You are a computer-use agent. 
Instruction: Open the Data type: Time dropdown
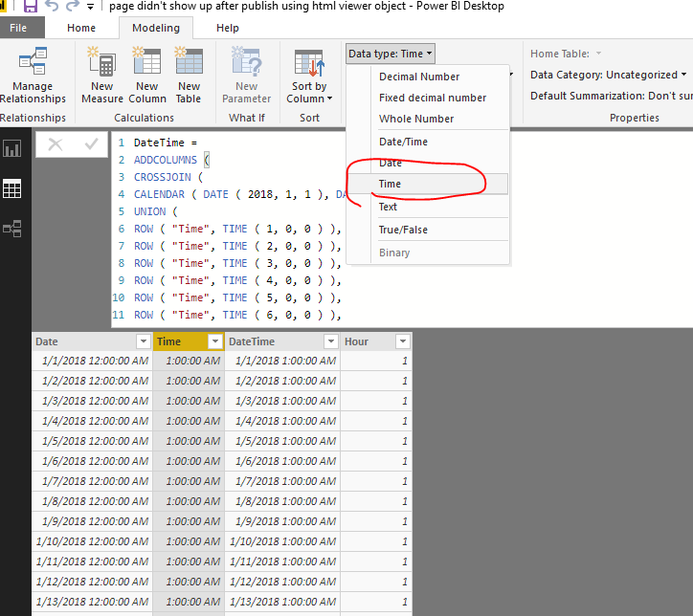391,54
